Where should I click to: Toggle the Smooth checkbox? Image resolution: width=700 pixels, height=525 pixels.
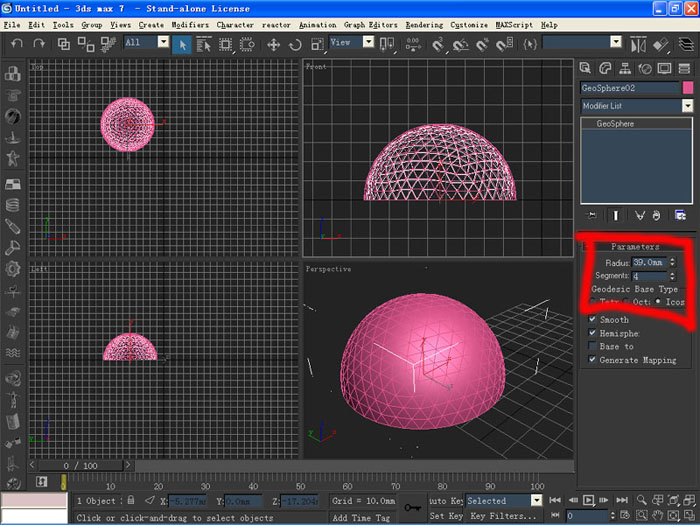[592, 319]
